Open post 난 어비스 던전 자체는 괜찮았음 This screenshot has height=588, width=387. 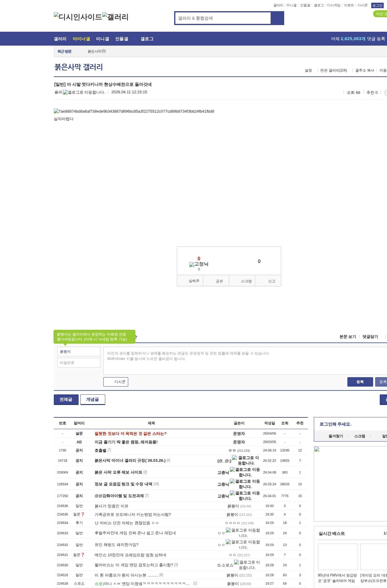pyautogui.click(x=126, y=523)
